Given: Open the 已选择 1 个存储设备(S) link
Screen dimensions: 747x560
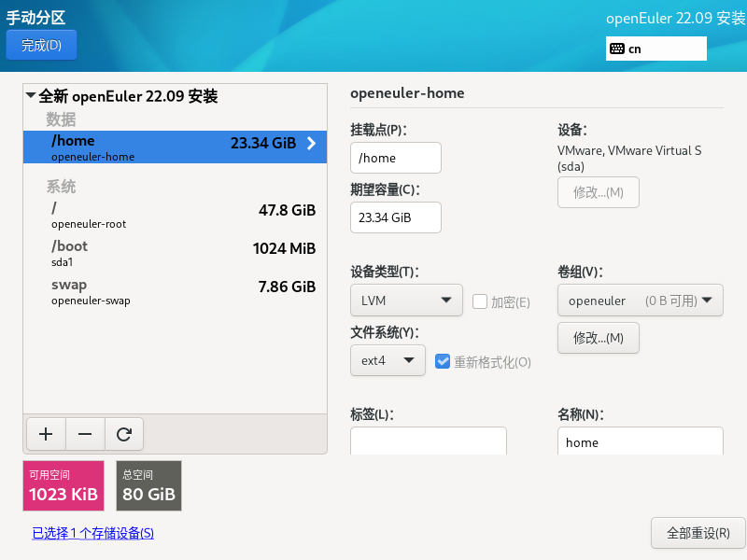Looking at the screenshot, I should [x=92, y=533].
